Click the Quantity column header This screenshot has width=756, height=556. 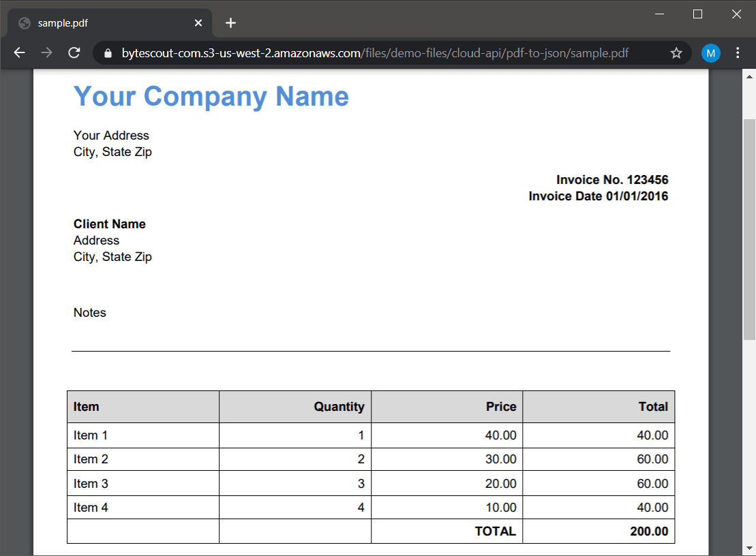[341, 406]
